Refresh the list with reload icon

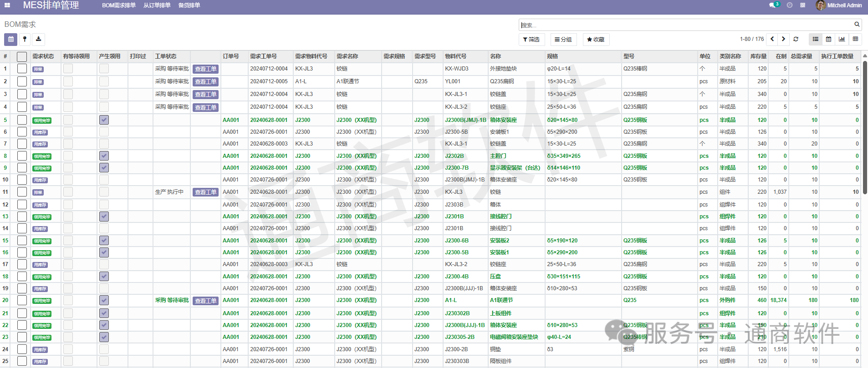796,40
